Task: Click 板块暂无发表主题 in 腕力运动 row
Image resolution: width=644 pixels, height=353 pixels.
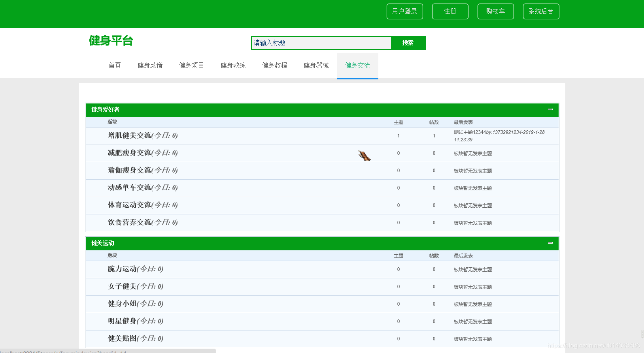Action: pyautogui.click(x=473, y=270)
